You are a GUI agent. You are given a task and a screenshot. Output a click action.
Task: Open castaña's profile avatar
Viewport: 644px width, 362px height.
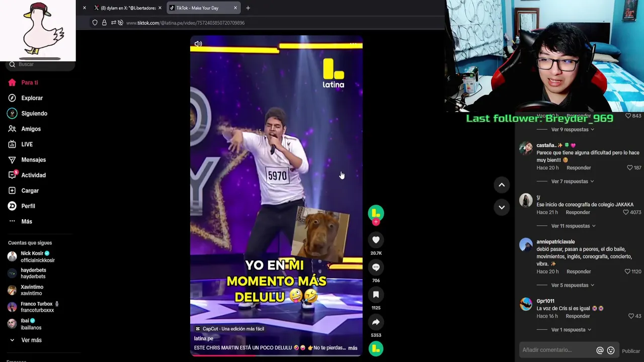tap(526, 148)
